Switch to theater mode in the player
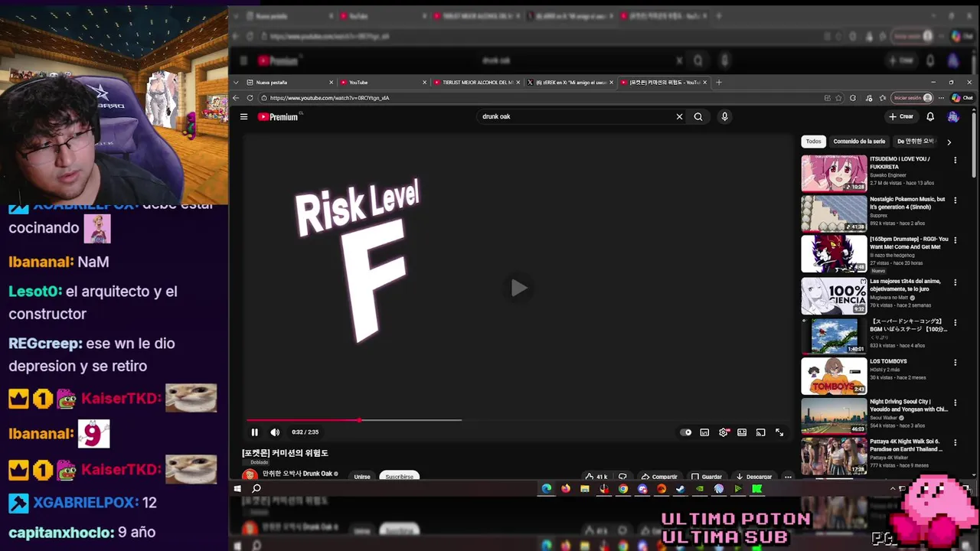 click(742, 432)
